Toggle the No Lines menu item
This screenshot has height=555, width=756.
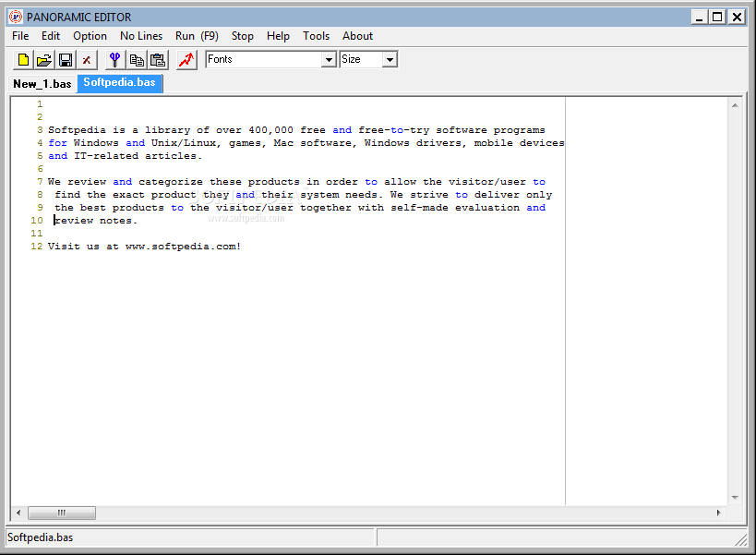pos(141,36)
